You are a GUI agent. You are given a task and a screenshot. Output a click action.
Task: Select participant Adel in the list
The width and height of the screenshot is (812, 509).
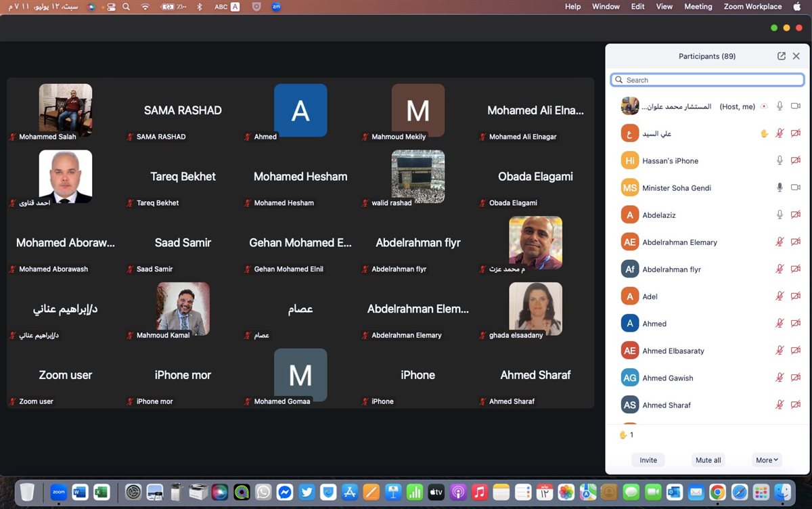pyautogui.click(x=708, y=296)
